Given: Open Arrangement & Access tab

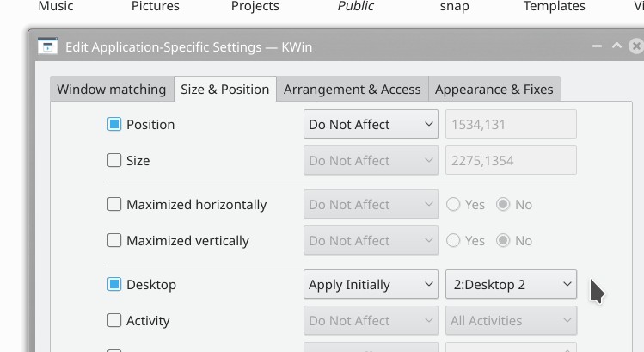Looking at the screenshot, I should [x=352, y=90].
